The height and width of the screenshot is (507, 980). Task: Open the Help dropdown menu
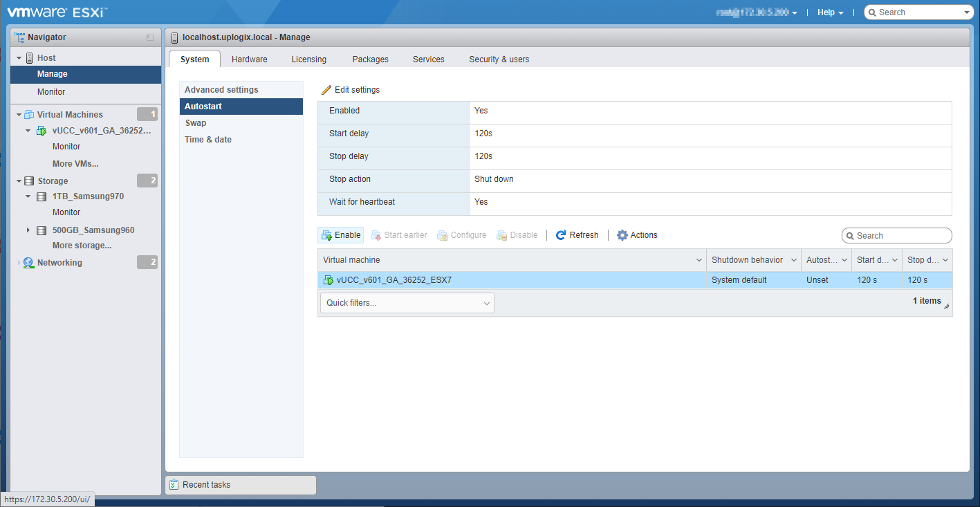830,12
